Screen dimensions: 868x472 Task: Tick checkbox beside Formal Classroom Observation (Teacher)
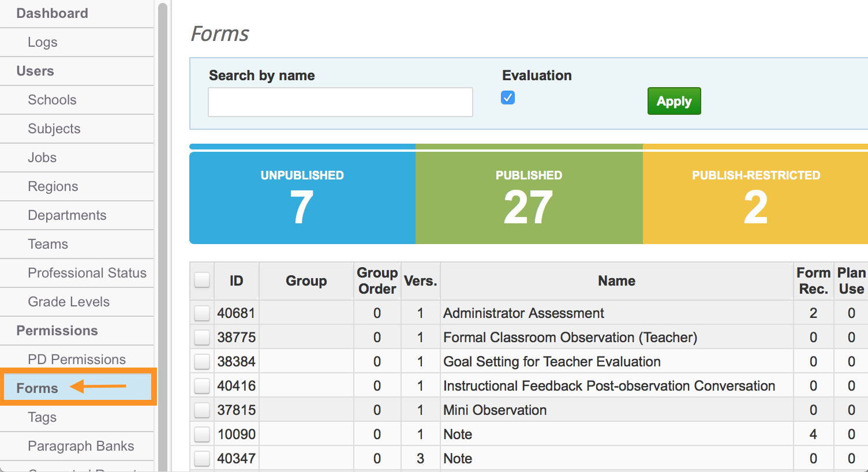(x=201, y=337)
